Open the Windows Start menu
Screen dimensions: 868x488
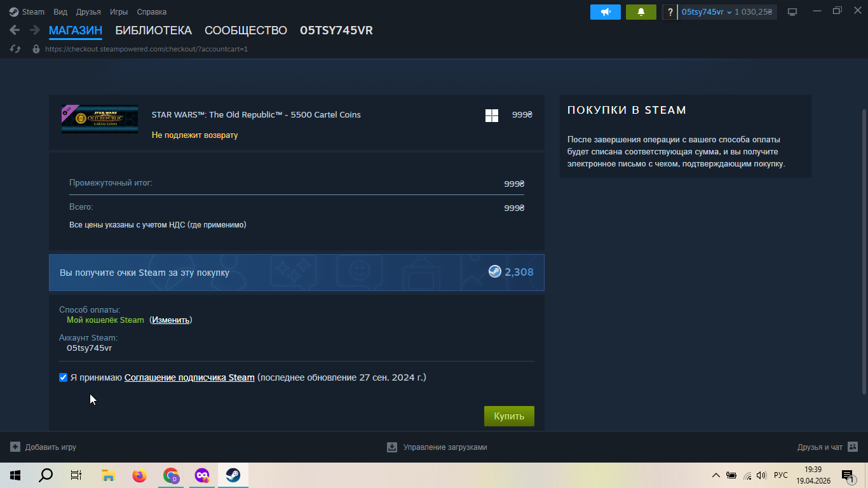(15, 475)
